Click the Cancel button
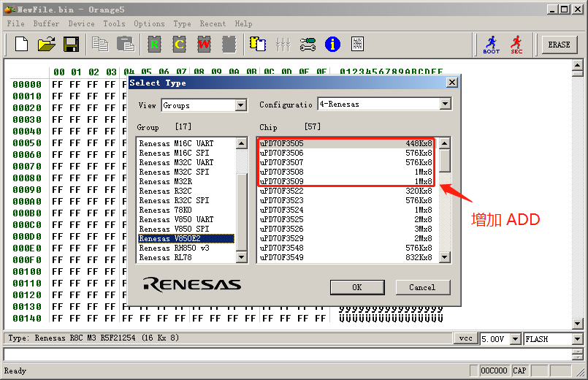 coord(422,287)
